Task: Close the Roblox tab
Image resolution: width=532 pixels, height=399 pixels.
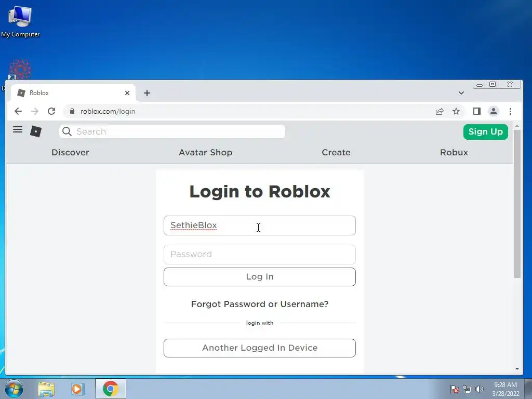Action: (127, 93)
